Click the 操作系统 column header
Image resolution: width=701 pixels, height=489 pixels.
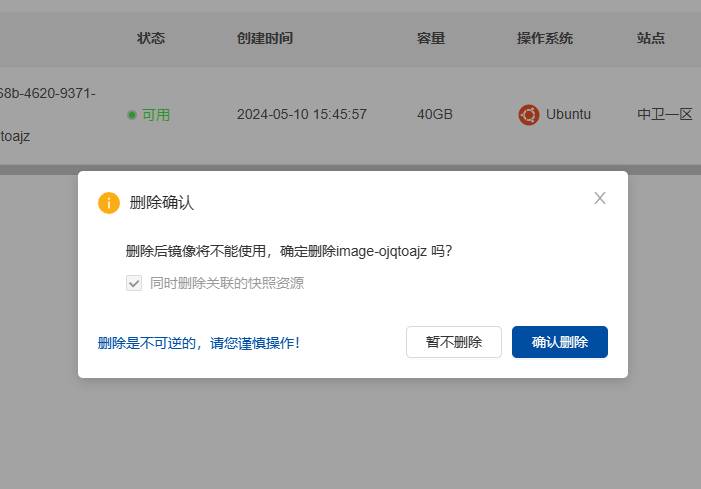pos(545,38)
